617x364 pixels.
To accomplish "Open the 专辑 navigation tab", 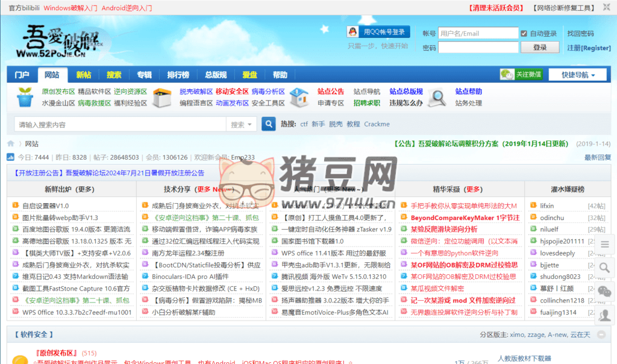I will pyautogui.click(x=144, y=75).
